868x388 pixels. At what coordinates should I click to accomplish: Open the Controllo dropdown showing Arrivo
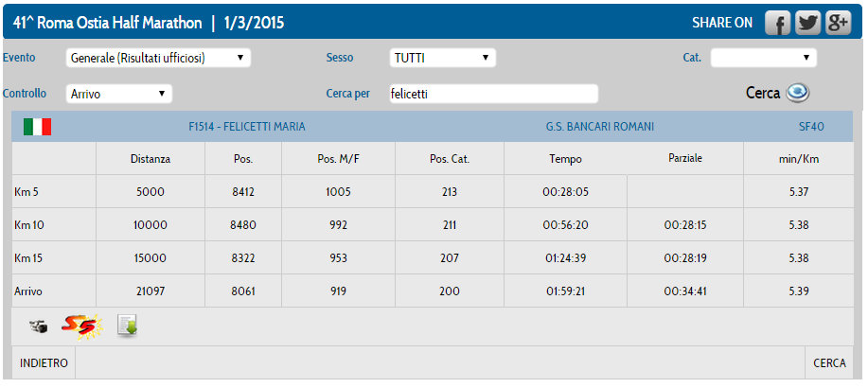[x=119, y=94]
